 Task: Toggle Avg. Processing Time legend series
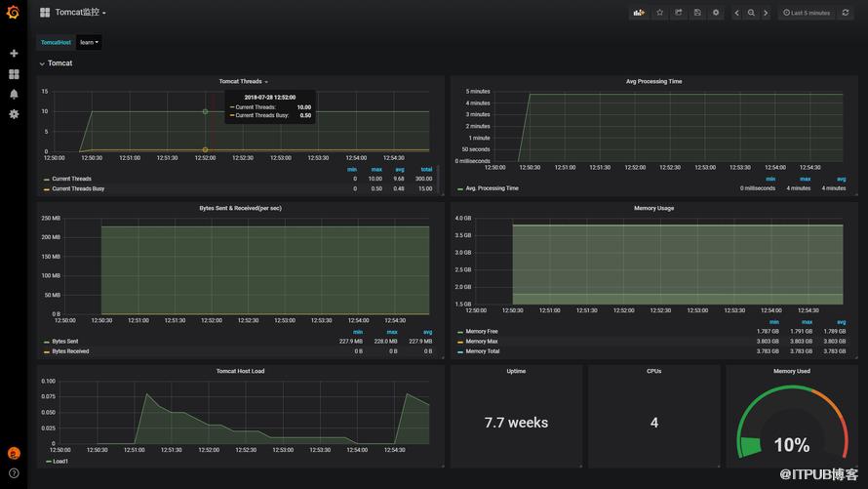[x=492, y=188]
